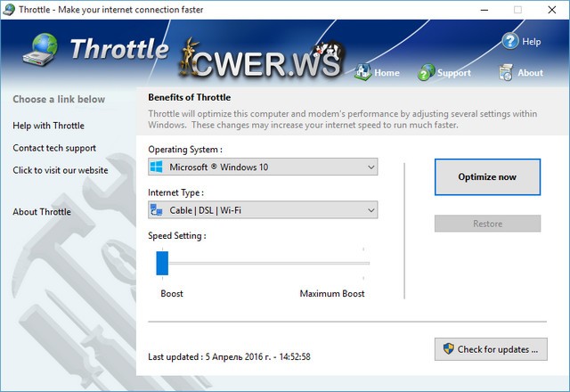Open Help with Throttle link
Screen dimensions: 570x392
click(48, 126)
